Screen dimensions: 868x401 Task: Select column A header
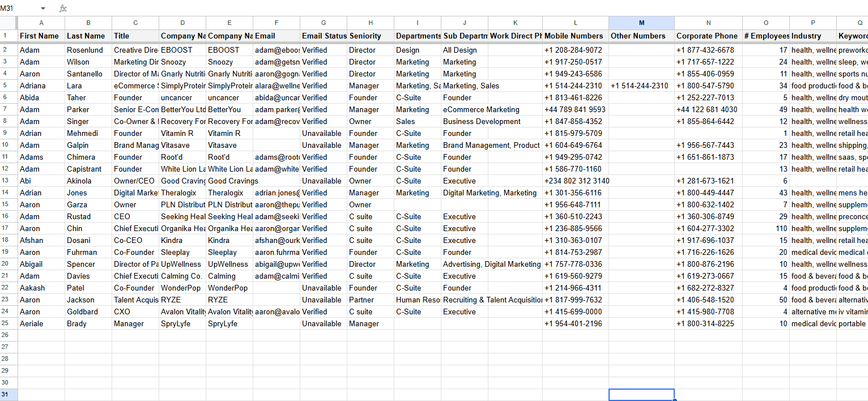pos(41,23)
